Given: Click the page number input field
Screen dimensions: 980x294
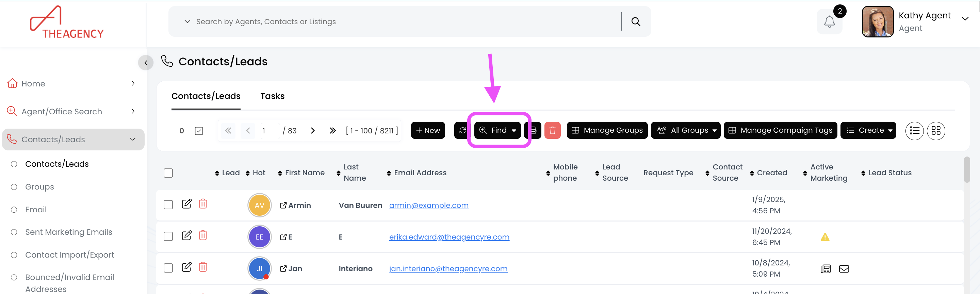Looking at the screenshot, I should (269, 131).
